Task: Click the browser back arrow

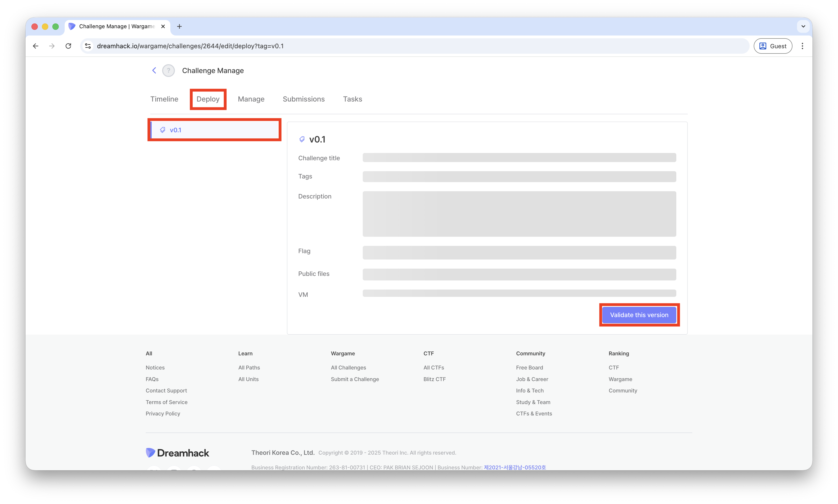Action: coord(36,46)
